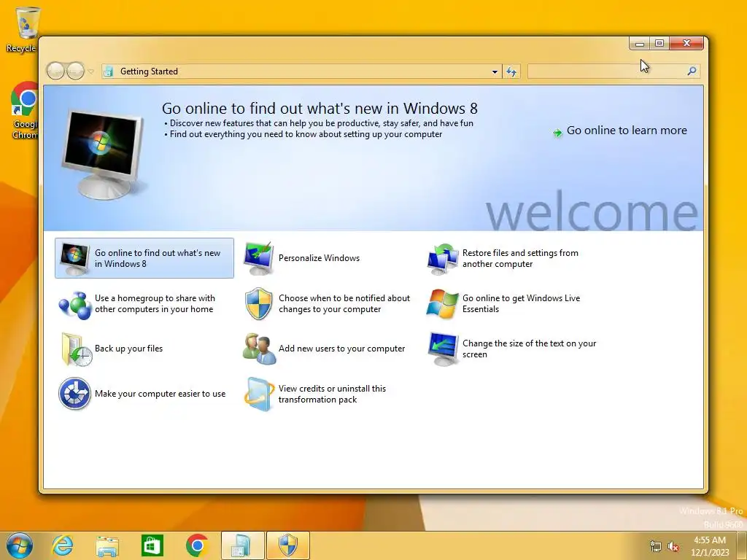Expand the address bar history dropdown
This screenshot has width=747, height=560.
(x=495, y=72)
